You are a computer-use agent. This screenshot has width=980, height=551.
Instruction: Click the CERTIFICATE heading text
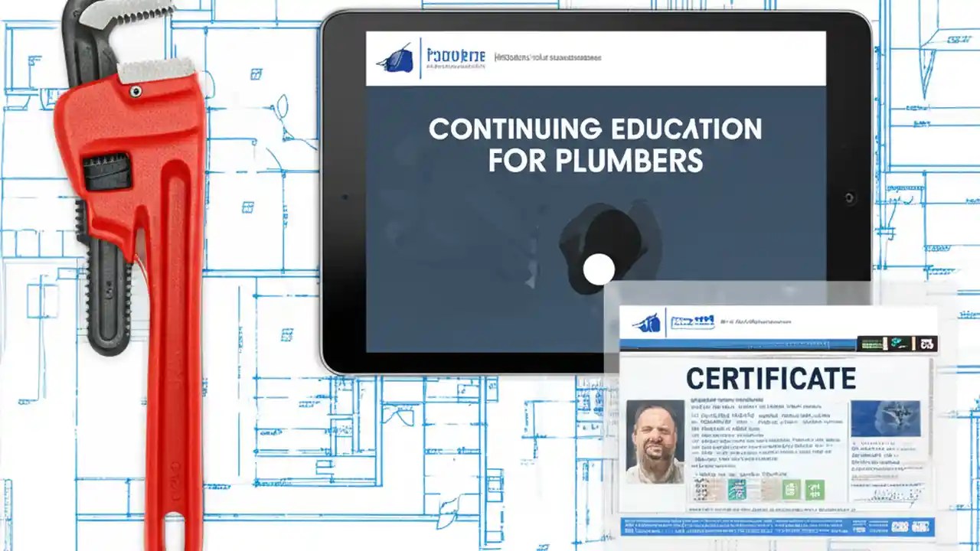click(773, 376)
